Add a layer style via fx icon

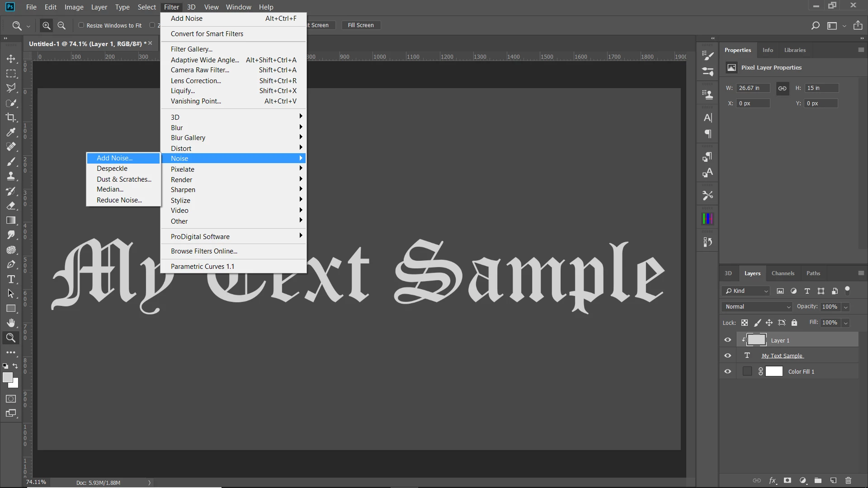coord(773,480)
